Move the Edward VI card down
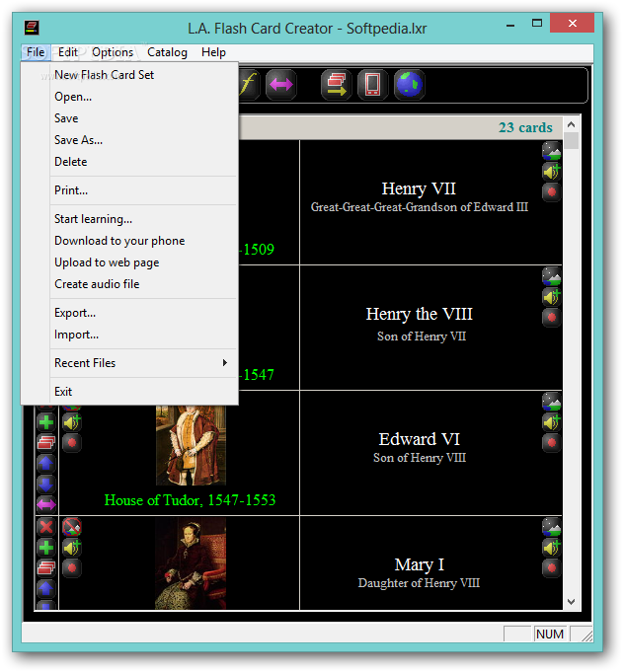The width and height of the screenshot is (623, 672). pyautogui.click(x=46, y=484)
